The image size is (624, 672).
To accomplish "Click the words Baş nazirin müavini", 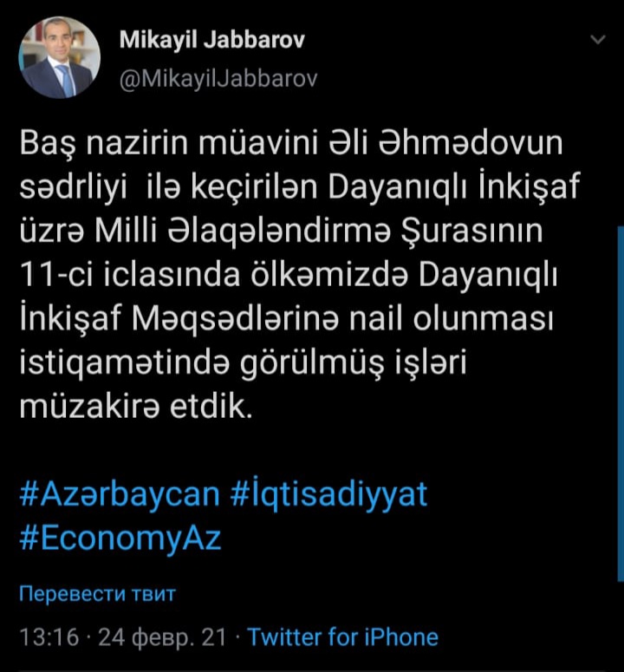I will tap(169, 143).
